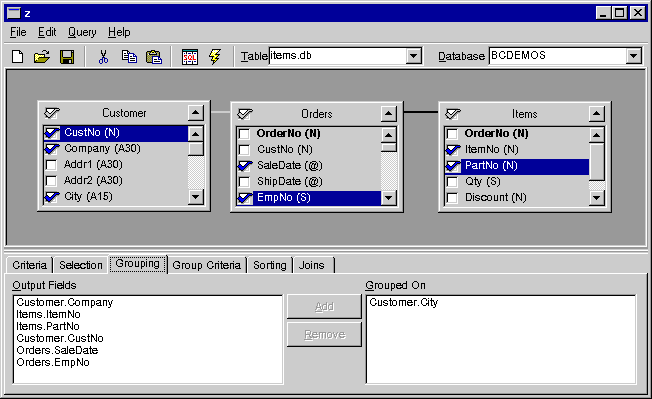
Task: Click the Paste clipboard icon
Action: pyautogui.click(x=154, y=57)
